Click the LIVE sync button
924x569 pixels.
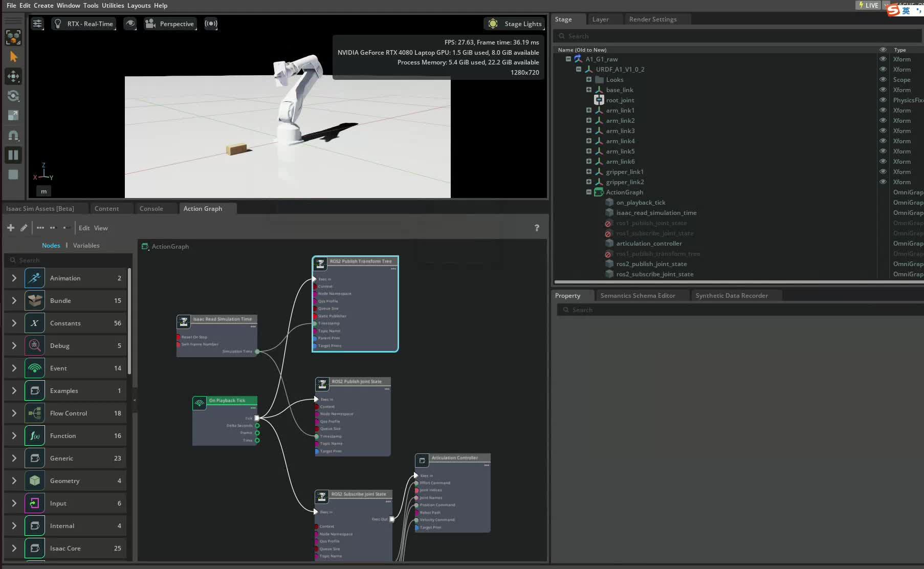click(868, 5)
